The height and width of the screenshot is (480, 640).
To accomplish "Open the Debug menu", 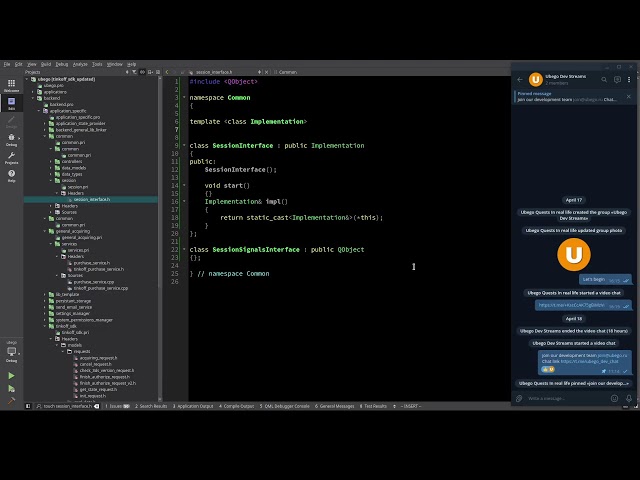I will pos(62,64).
